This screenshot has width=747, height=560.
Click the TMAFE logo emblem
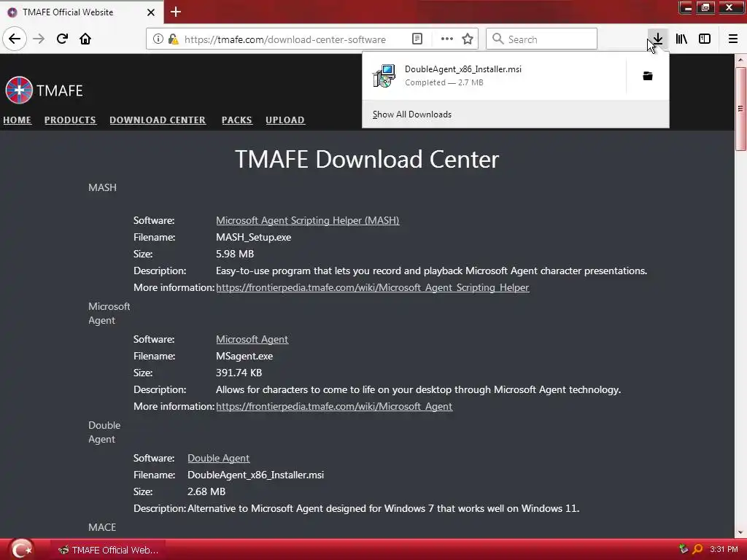pos(19,90)
